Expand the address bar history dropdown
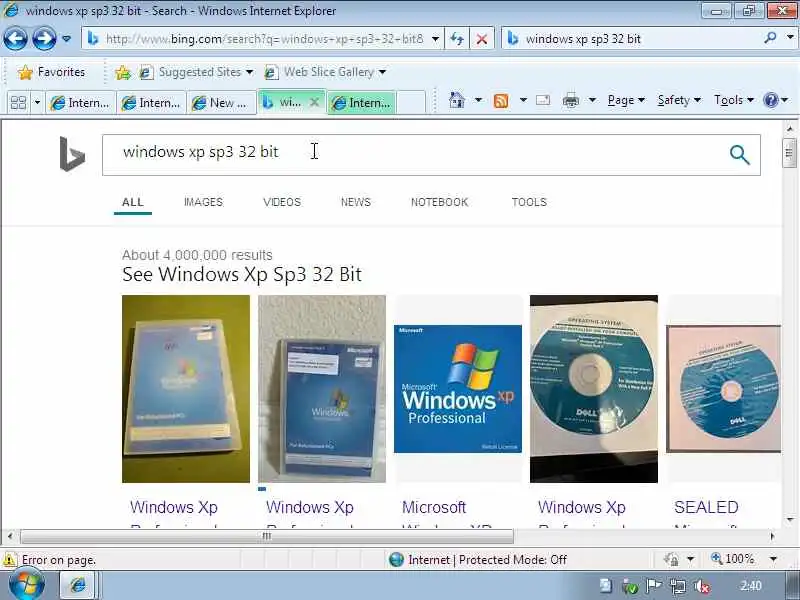 [x=435, y=39]
